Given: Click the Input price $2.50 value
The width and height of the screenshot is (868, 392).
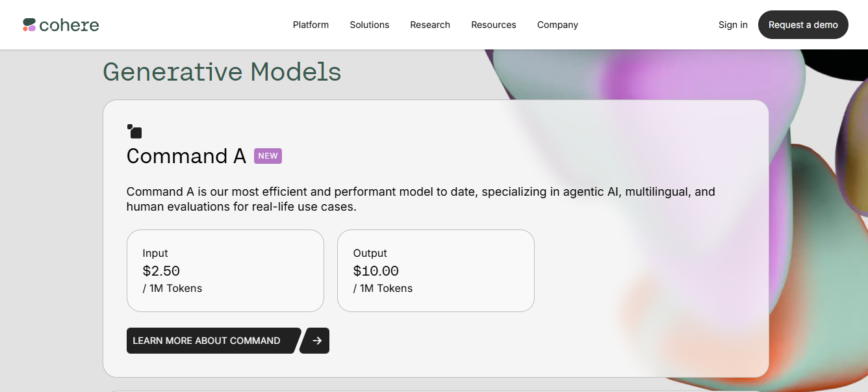Looking at the screenshot, I should pyautogui.click(x=161, y=270).
